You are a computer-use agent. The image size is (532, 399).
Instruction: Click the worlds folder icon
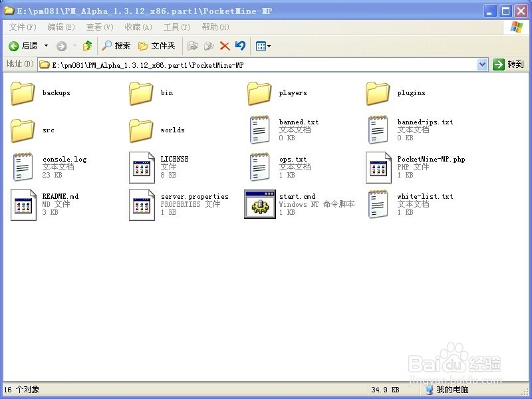141,130
